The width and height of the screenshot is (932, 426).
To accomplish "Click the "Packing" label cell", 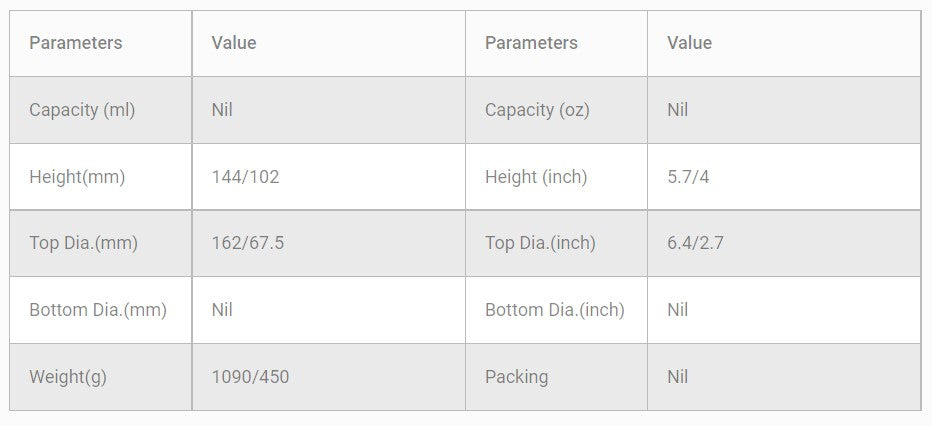I will click(x=517, y=377).
